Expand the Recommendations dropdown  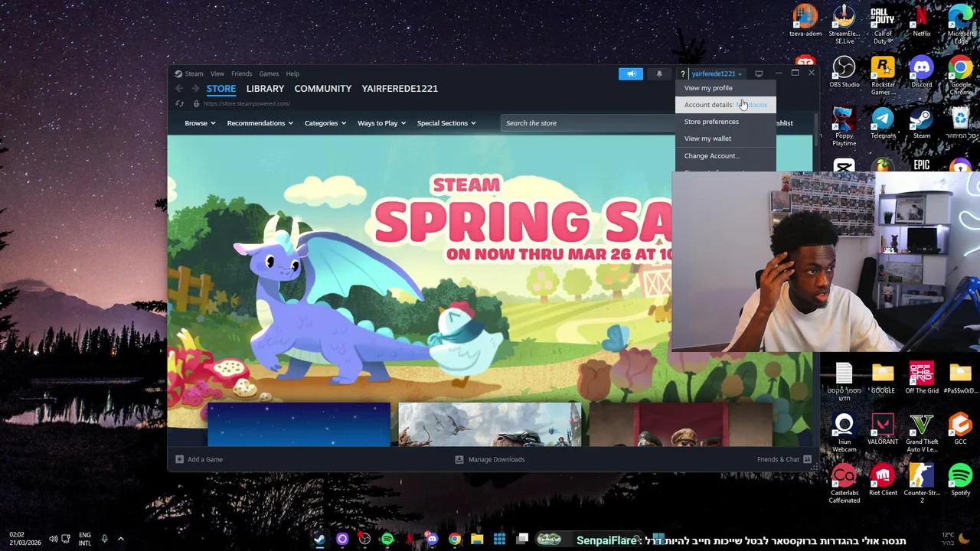[x=260, y=123]
